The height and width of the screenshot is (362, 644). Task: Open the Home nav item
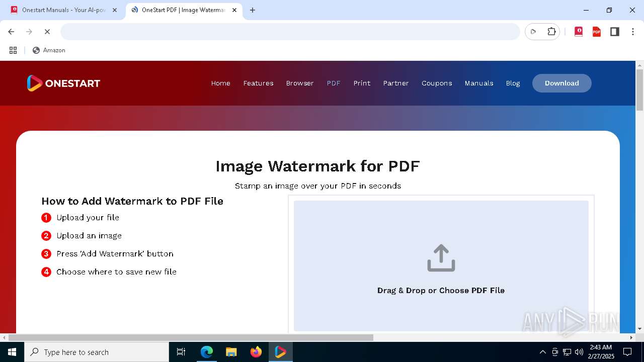[220, 83]
